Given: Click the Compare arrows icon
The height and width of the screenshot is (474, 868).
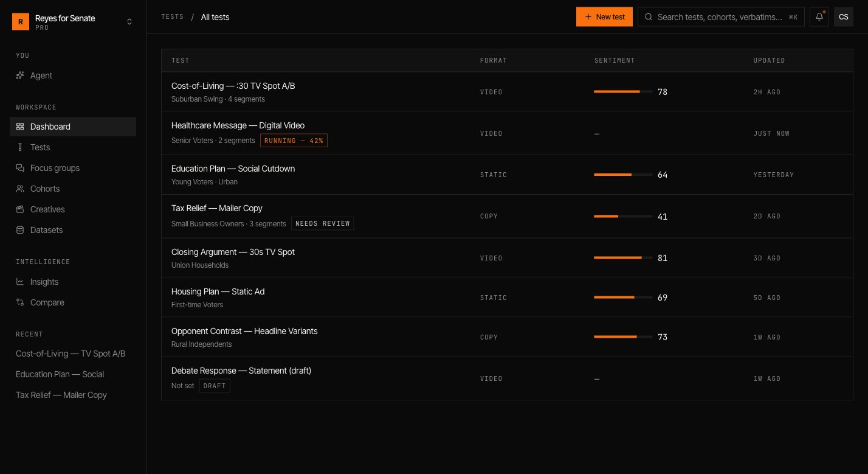Looking at the screenshot, I should (x=20, y=302).
